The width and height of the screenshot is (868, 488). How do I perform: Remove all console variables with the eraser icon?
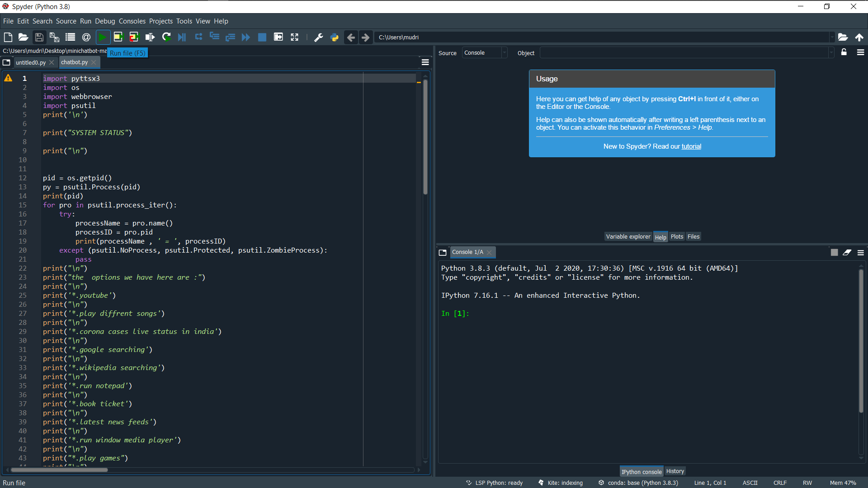click(x=847, y=253)
